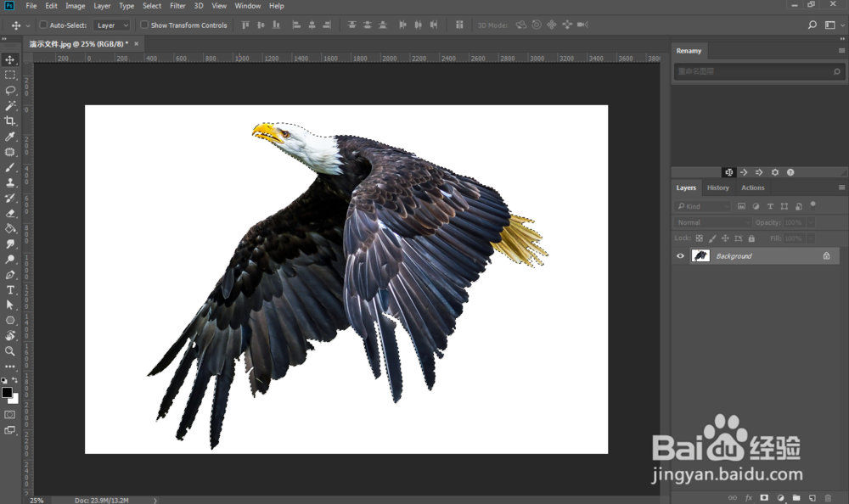Select the Lasso tool
This screenshot has width=849, height=504.
pyautogui.click(x=10, y=90)
